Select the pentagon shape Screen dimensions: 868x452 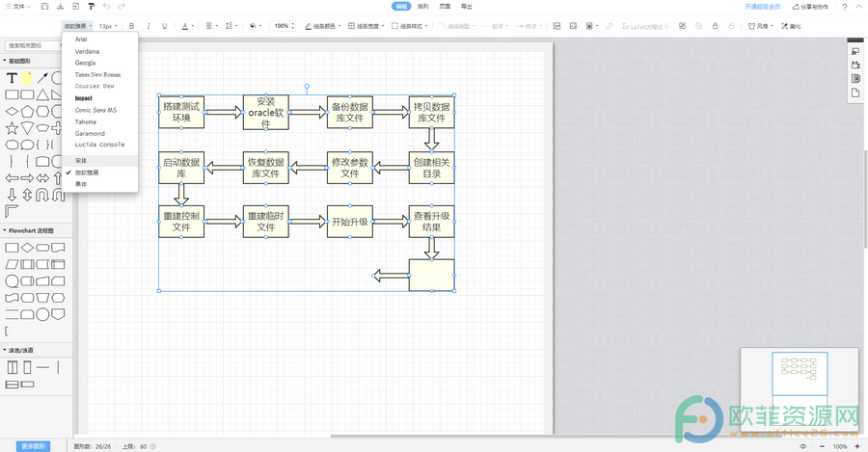pyautogui.click(x=27, y=112)
